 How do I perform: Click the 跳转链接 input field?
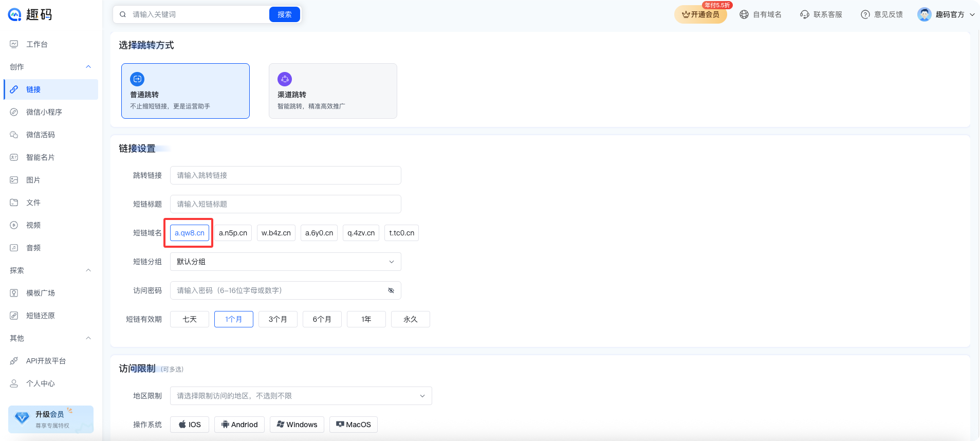pos(285,175)
